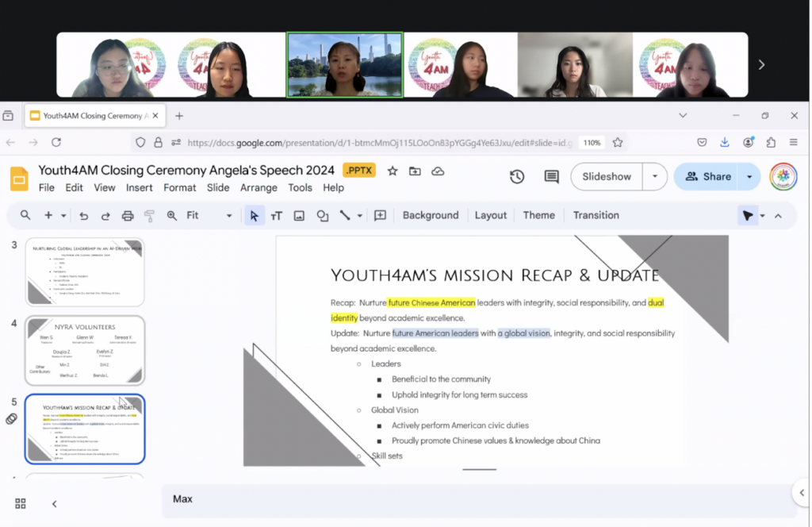Open the Background settings
812x527 pixels.
pos(431,215)
